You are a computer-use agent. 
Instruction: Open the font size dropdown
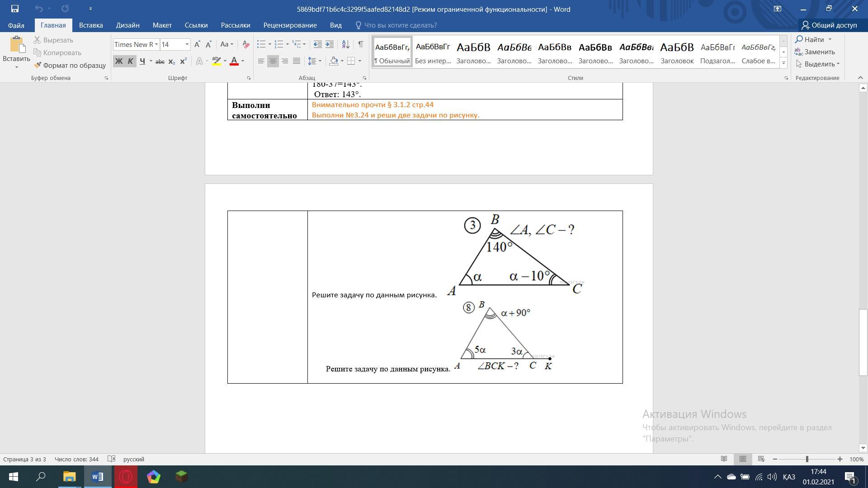tap(187, 44)
